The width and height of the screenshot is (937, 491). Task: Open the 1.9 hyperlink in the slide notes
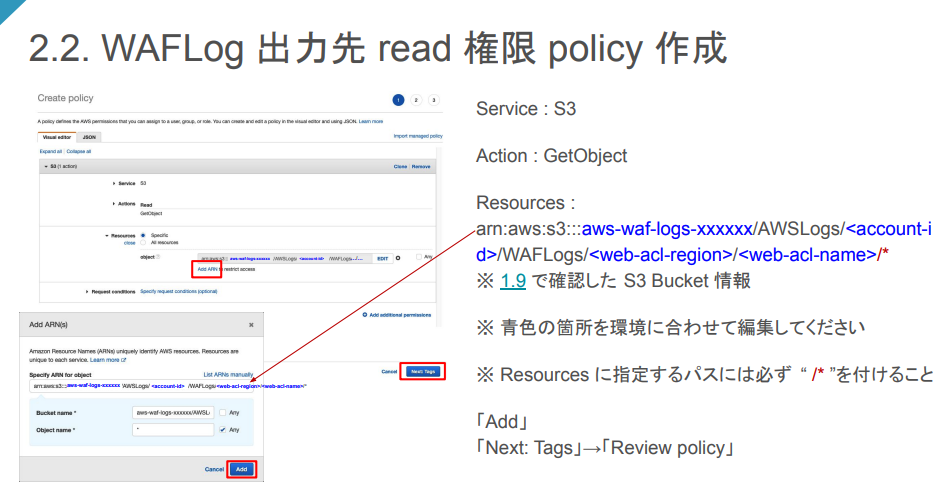pos(513,281)
